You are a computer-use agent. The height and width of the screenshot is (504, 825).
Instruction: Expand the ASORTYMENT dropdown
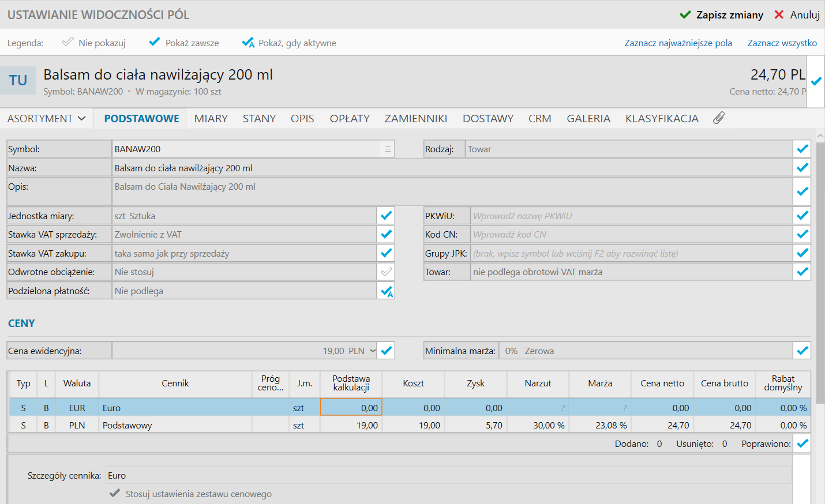pos(46,118)
